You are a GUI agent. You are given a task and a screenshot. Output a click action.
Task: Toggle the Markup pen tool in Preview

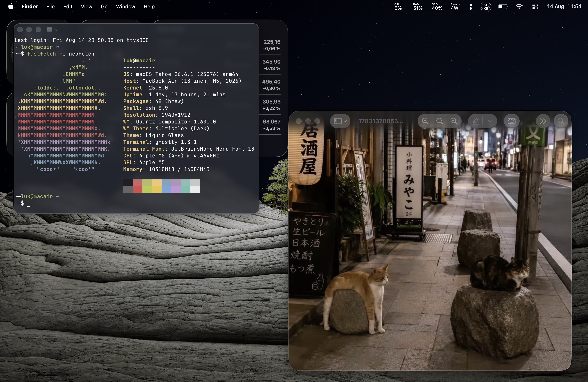476,121
